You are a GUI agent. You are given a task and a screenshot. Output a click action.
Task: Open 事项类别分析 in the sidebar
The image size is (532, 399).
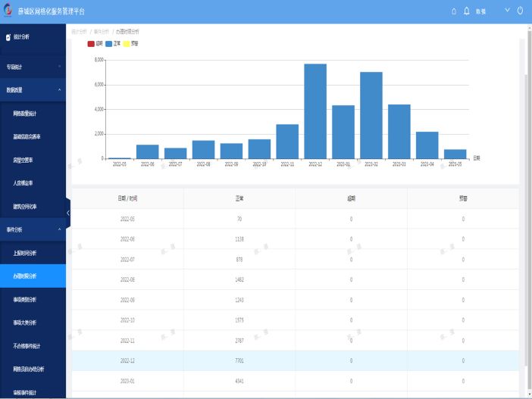coord(33,299)
